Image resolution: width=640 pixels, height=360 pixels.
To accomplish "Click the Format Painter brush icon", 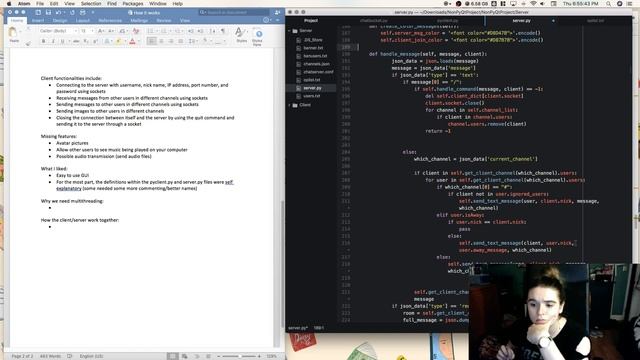I will [x=28, y=42].
